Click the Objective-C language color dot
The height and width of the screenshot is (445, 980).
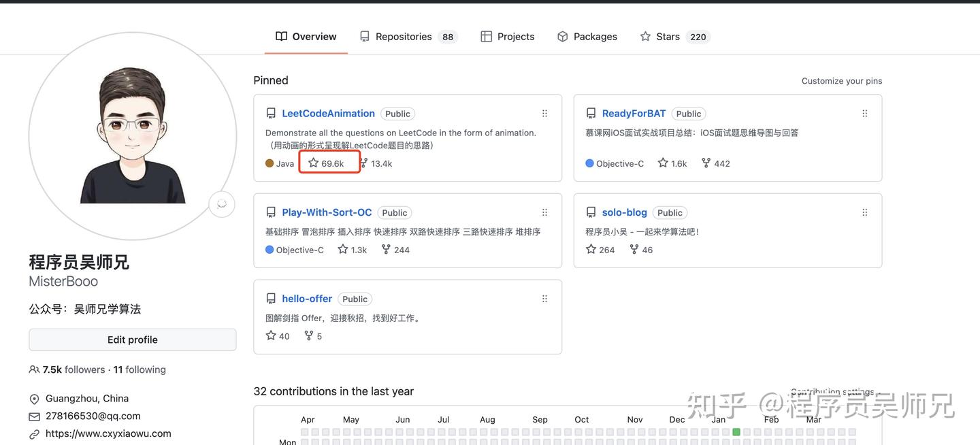pos(268,249)
